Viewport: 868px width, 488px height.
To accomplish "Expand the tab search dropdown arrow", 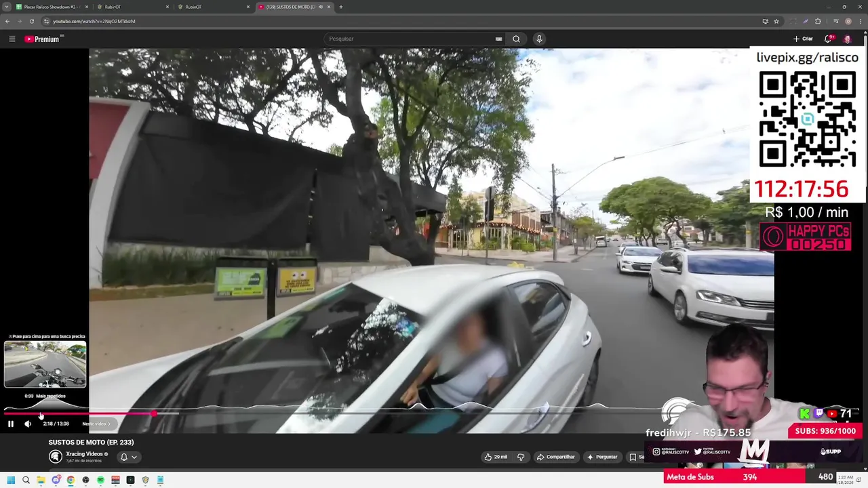I will (6, 7).
